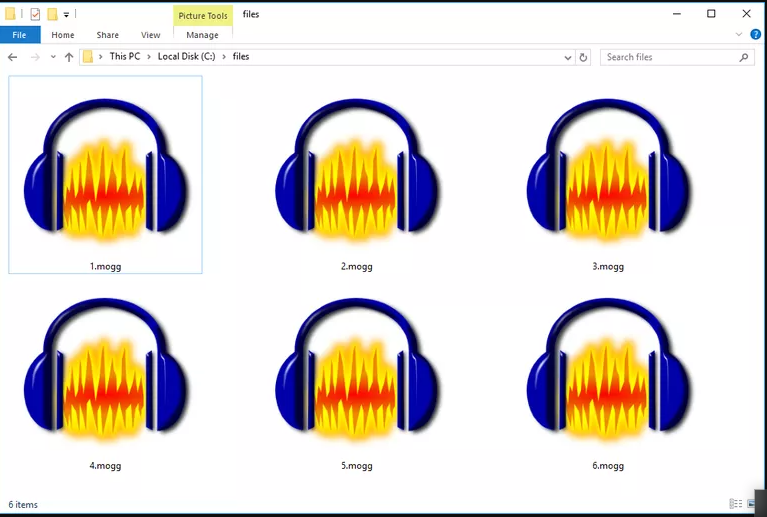Click the 3.mogg file name label
The width and height of the screenshot is (767, 517).
coord(608,267)
